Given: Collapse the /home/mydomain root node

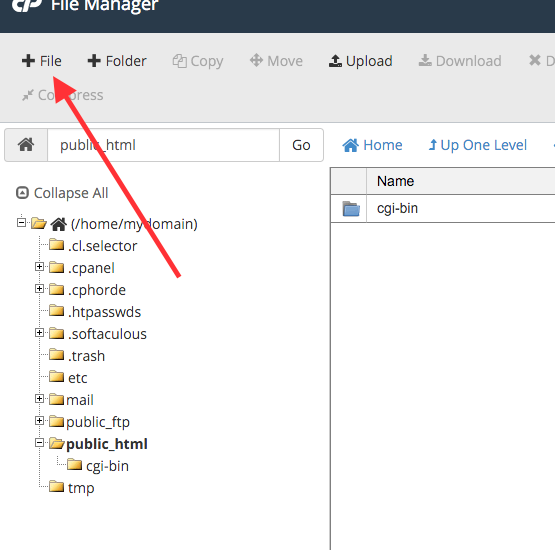Looking at the screenshot, I should (x=21, y=223).
